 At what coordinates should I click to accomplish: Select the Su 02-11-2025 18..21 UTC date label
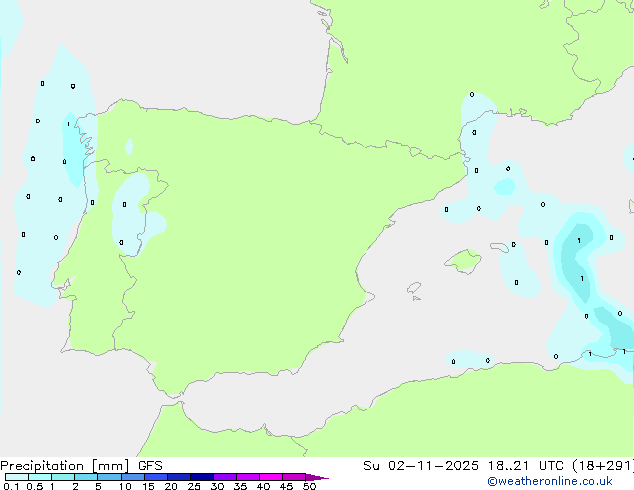coord(465,466)
